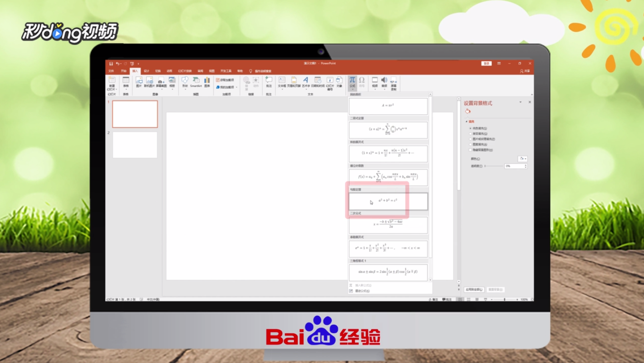Open the Table insert icon
The width and height of the screenshot is (644, 363).
coord(126,80)
